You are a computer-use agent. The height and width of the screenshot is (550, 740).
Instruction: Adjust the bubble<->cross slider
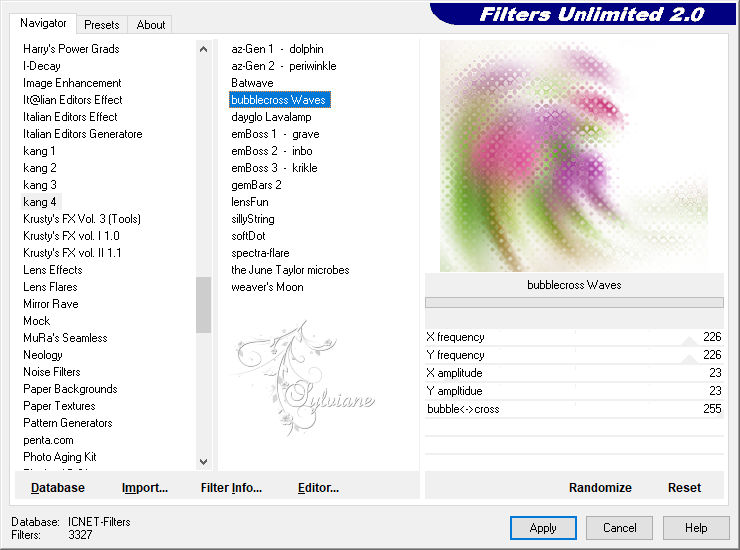(x=574, y=409)
